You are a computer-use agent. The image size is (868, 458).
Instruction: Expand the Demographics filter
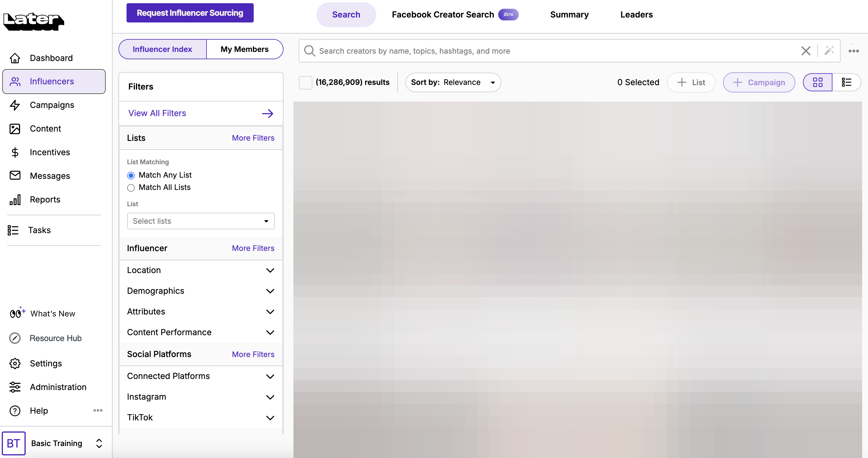tap(201, 291)
